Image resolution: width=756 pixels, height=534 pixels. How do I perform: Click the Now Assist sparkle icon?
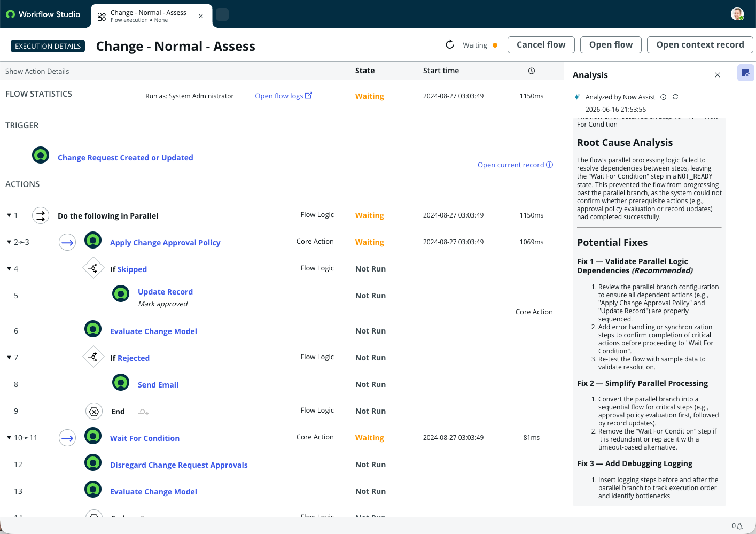[577, 97]
